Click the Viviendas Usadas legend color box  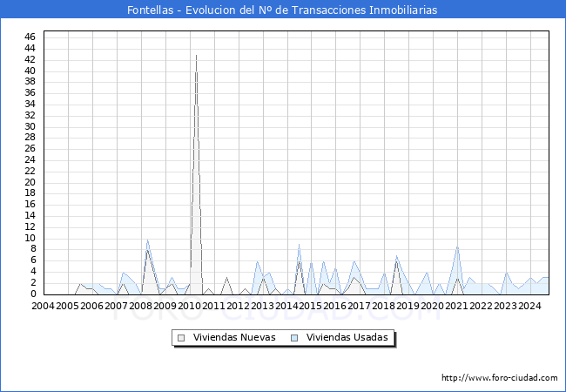point(294,338)
